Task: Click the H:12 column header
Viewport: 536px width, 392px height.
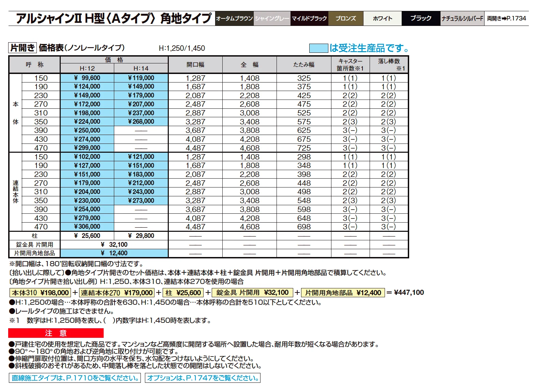Action: point(87,68)
